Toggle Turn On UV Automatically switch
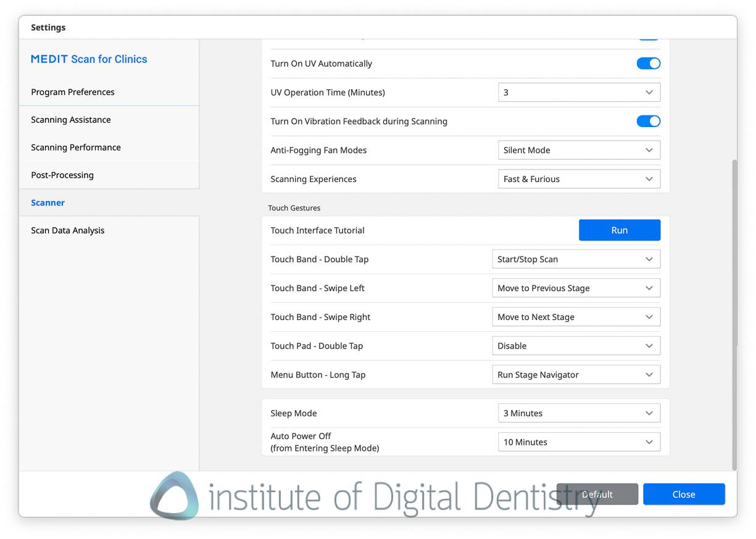Image resolution: width=756 pixels, height=539 pixels. (648, 64)
